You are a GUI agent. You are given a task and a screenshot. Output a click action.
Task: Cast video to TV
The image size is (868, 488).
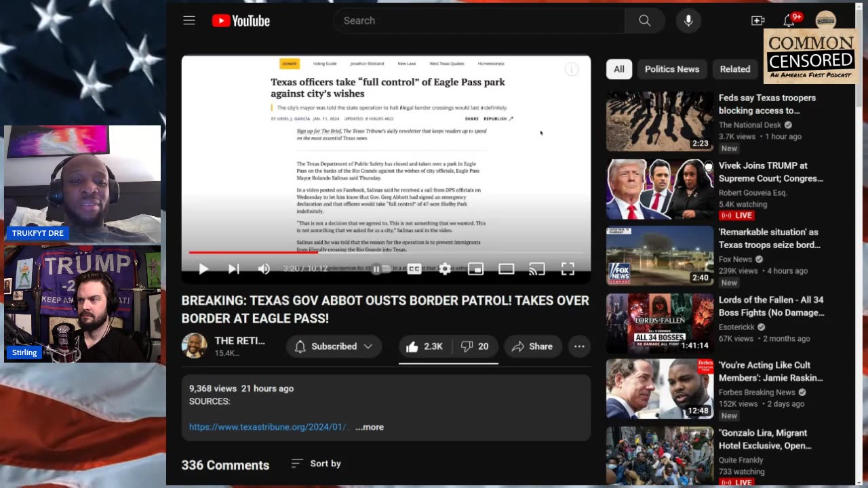(537, 269)
